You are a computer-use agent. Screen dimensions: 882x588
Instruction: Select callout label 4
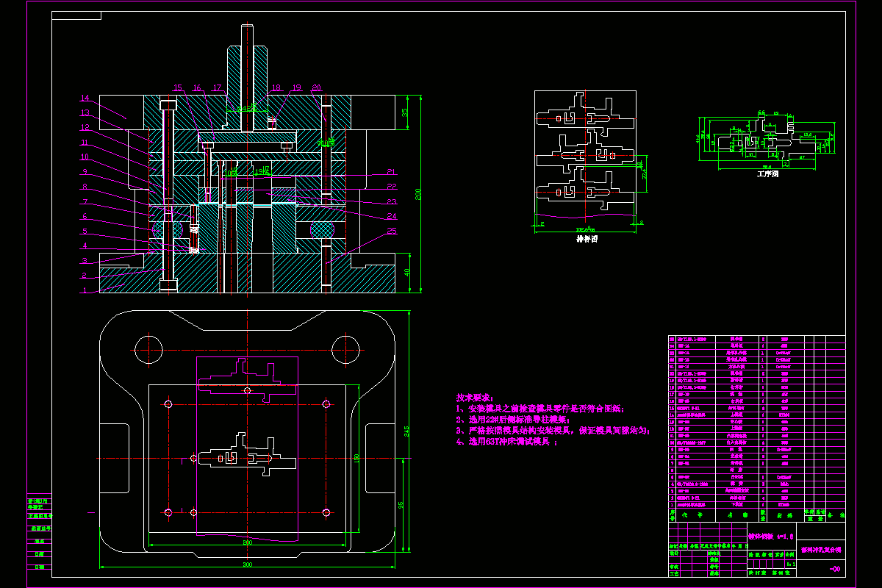click(85, 246)
